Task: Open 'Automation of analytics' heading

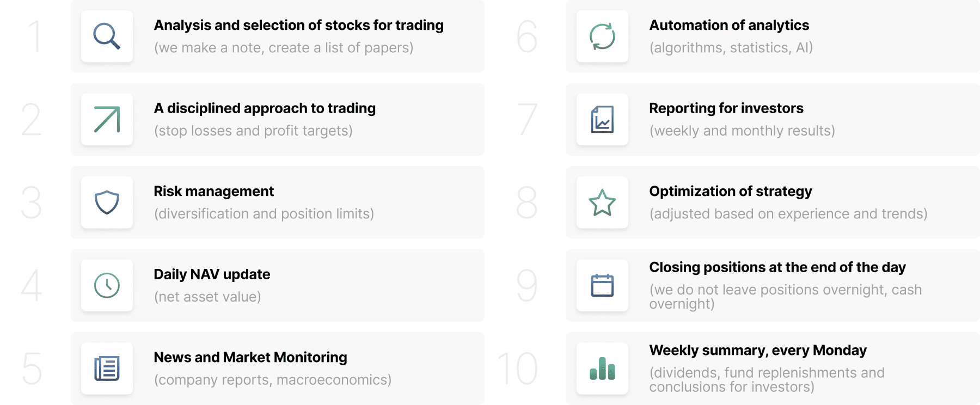Action: click(x=729, y=26)
